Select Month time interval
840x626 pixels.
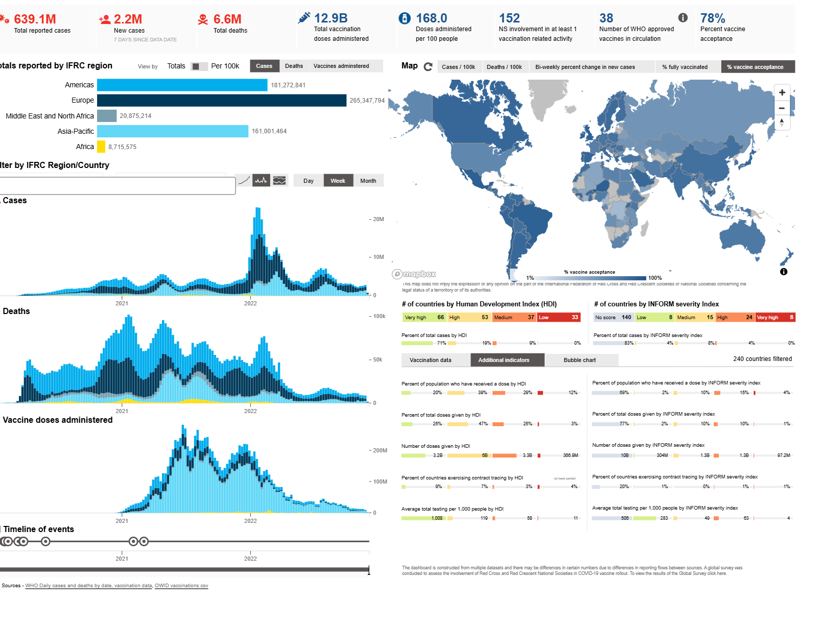368,181
